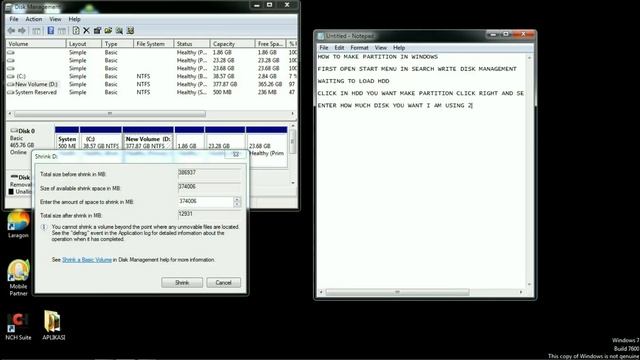Select the Mobile Partner desktop icon
The height and width of the screenshot is (360, 640).
(18, 278)
